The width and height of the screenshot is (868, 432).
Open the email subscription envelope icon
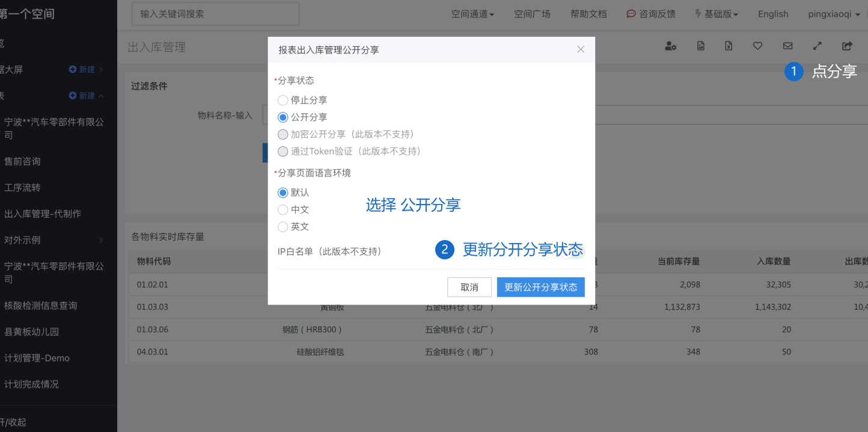pyautogui.click(x=787, y=46)
